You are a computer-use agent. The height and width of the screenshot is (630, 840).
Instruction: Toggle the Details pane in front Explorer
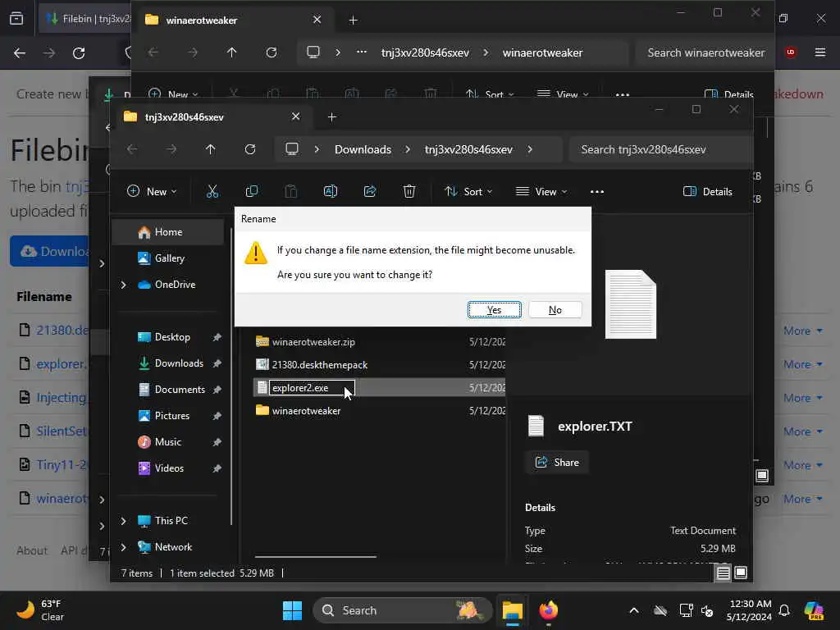tap(708, 191)
